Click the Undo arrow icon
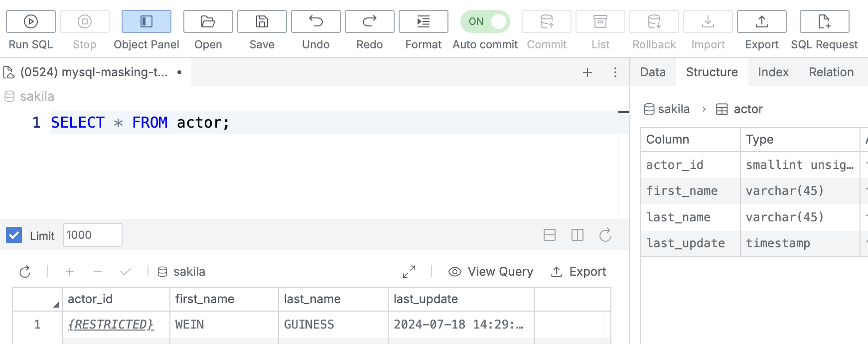Image resolution: width=868 pixels, height=344 pixels. tap(315, 21)
